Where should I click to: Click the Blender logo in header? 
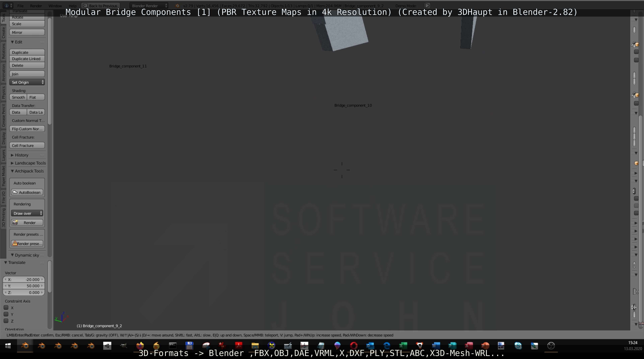pos(177,6)
